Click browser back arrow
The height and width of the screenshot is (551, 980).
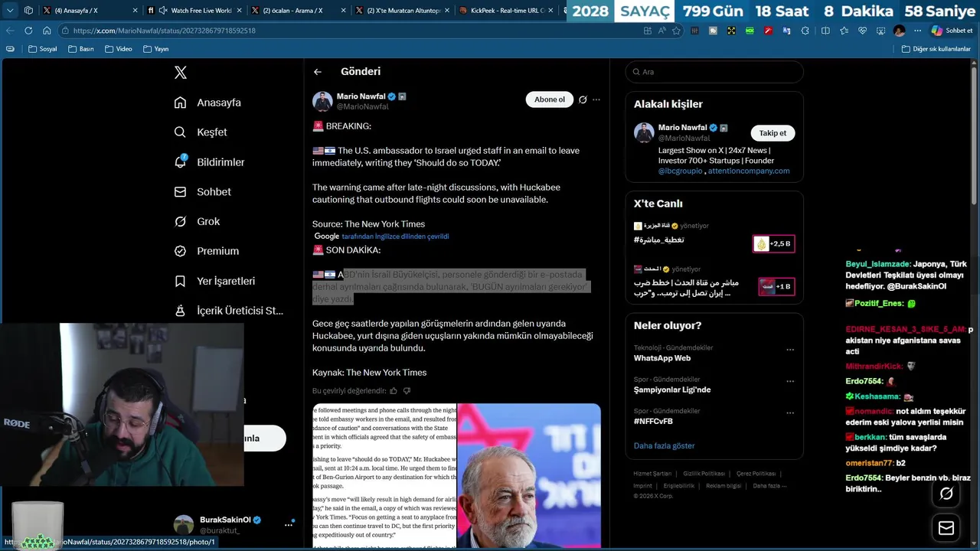pyautogui.click(x=10, y=31)
